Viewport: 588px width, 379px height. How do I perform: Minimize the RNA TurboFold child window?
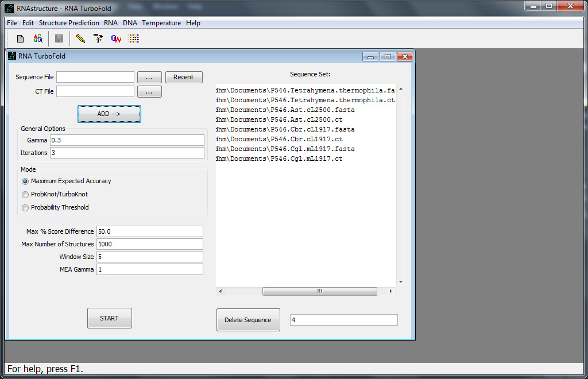[371, 57]
